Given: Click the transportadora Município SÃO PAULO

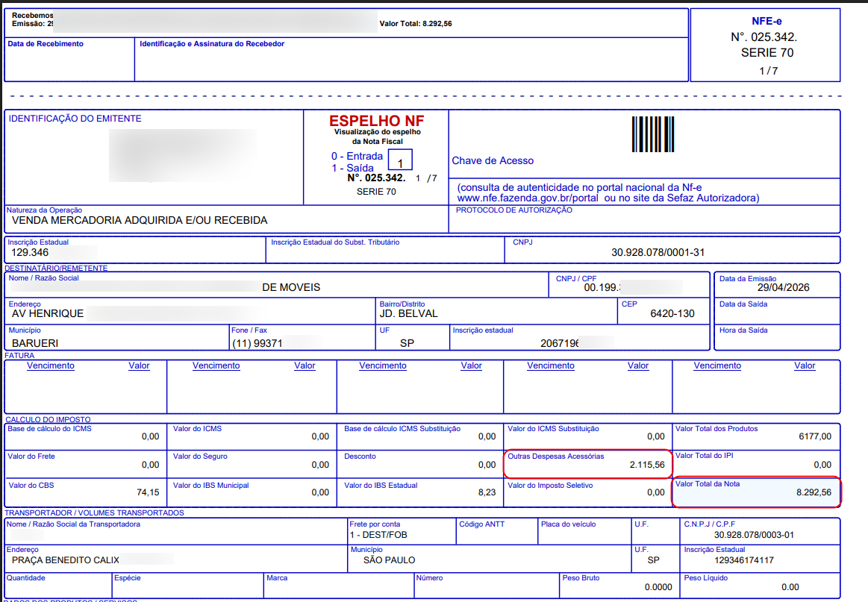Looking at the screenshot, I should coord(389,560).
